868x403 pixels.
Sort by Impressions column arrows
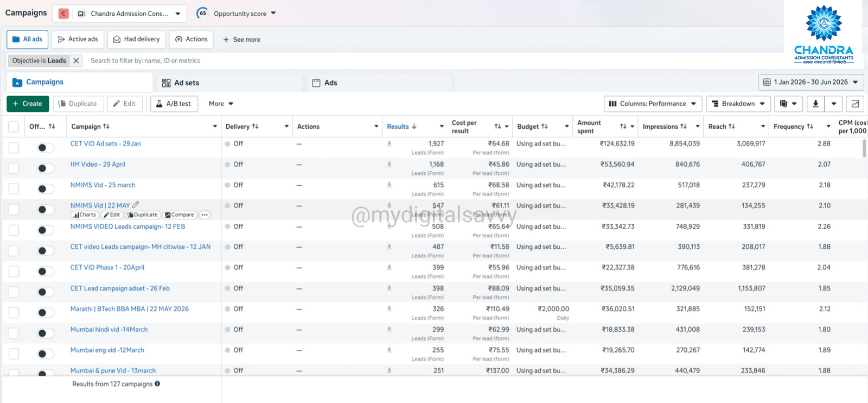(x=684, y=127)
